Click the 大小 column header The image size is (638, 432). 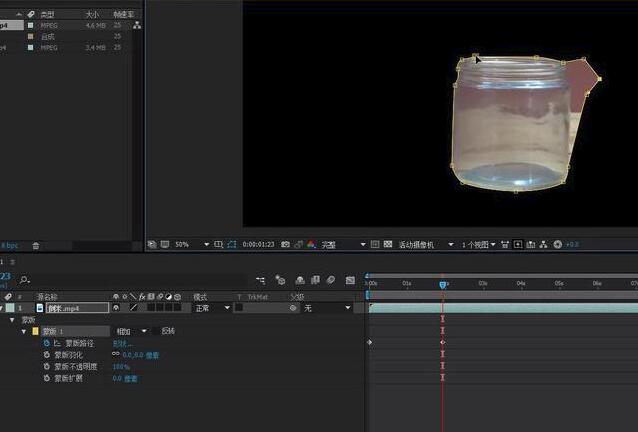click(x=92, y=14)
